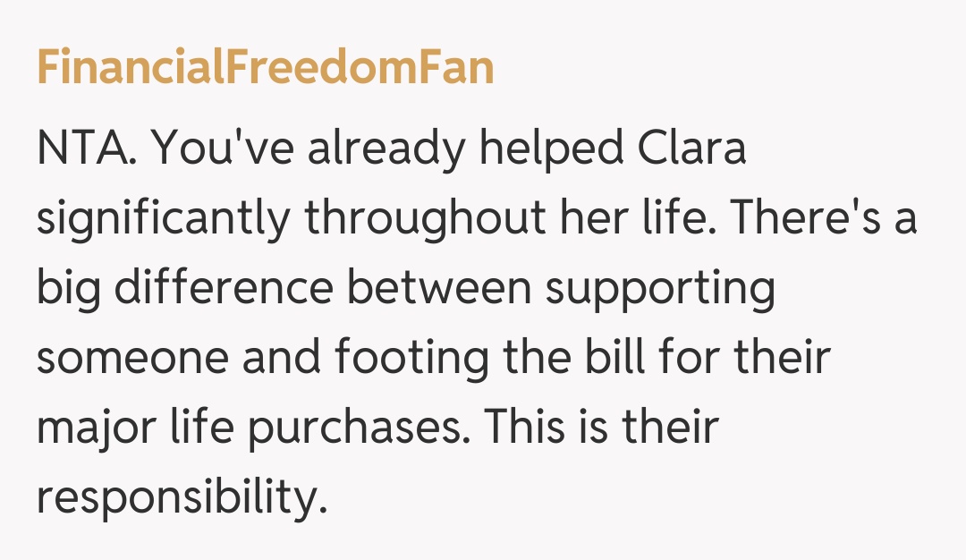Click the word "supporting" in the comment

point(662,288)
